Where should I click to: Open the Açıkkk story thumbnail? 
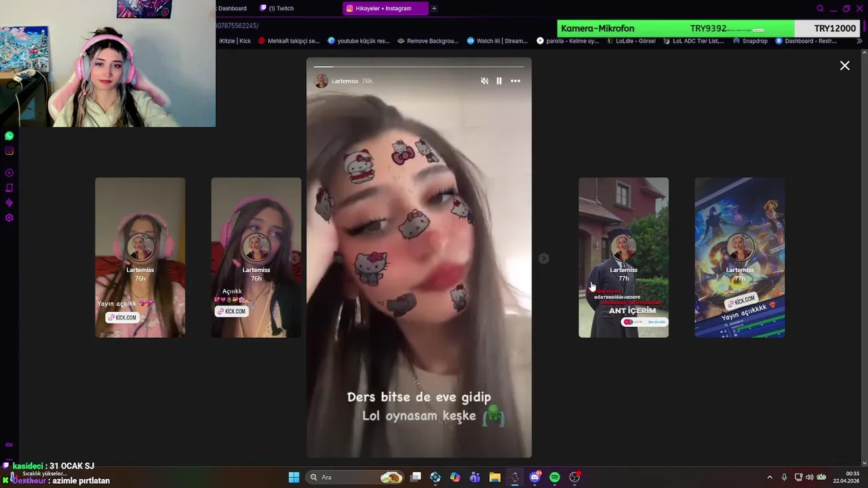256,258
